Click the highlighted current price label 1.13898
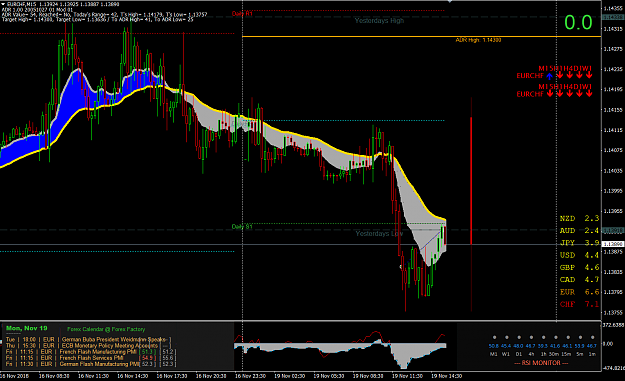This screenshot has height=381, width=625. [613, 244]
